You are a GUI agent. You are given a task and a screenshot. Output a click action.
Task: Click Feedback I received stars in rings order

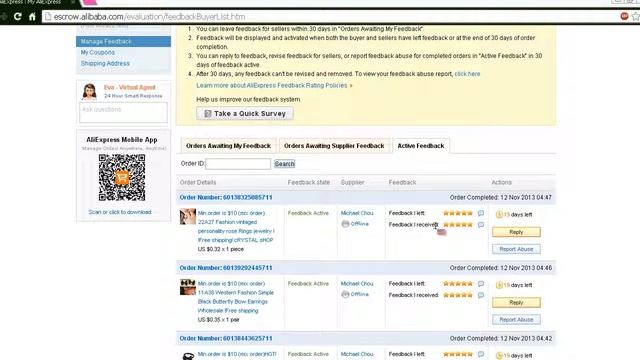coord(458,224)
